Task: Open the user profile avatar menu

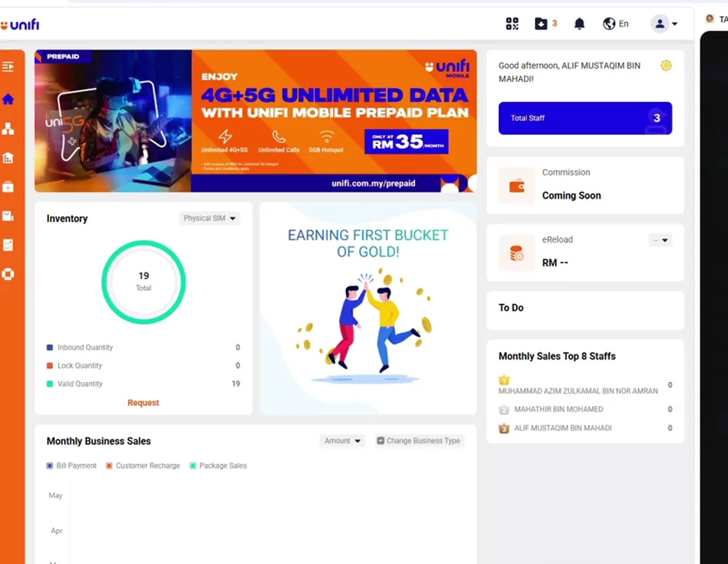Action: click(664, 24)
